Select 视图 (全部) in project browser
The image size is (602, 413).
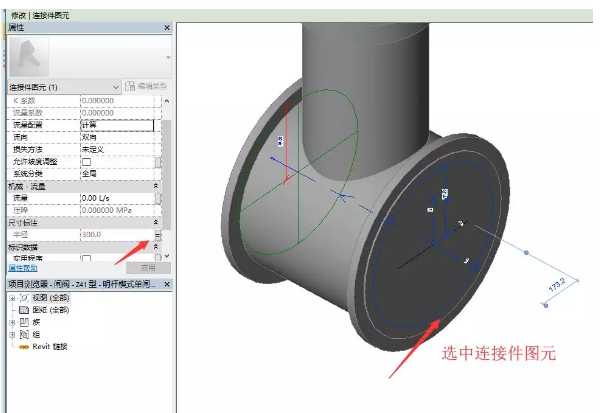[51, 298]
